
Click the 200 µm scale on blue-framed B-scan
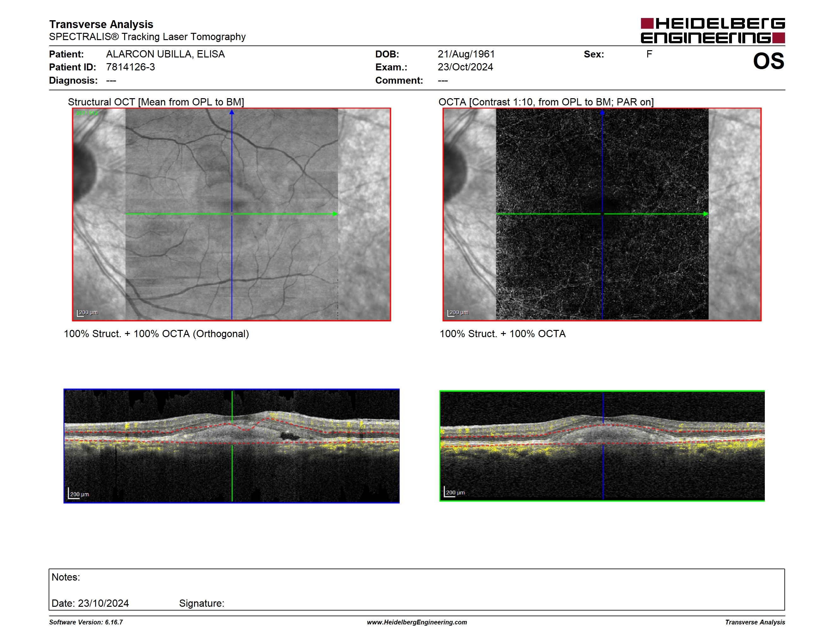coord(79,493)
